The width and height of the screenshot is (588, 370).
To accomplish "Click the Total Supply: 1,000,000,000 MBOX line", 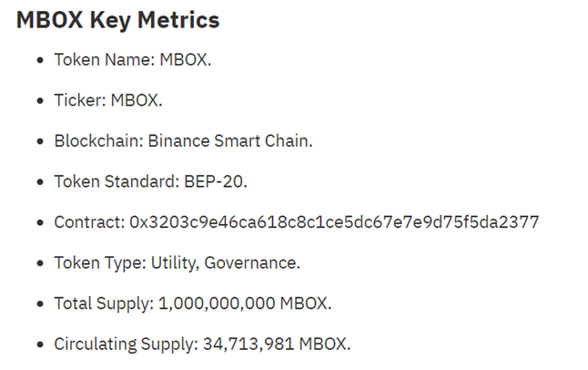I will [x=193, y=303].
